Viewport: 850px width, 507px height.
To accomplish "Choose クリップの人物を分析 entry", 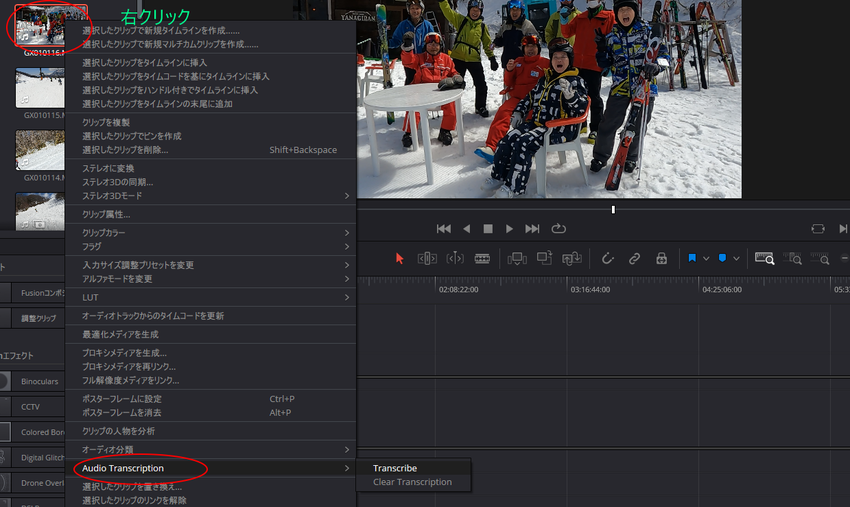I will tap(211, 431).
